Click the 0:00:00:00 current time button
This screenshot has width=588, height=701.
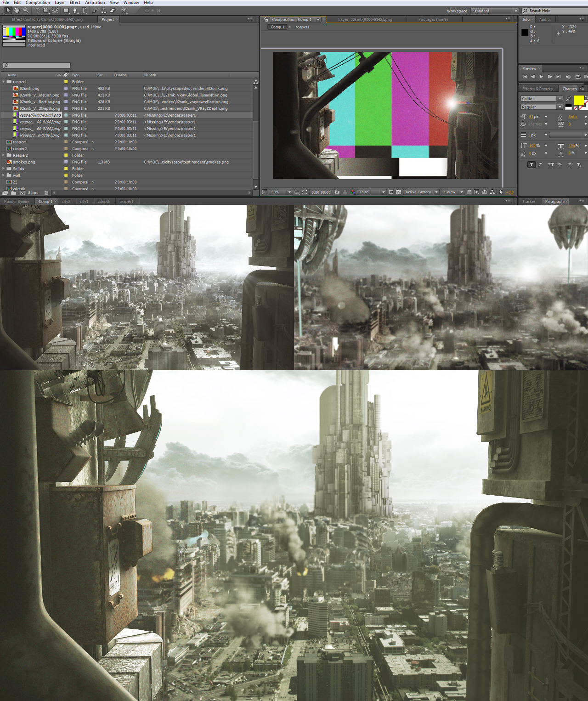[x=321, y=192]
